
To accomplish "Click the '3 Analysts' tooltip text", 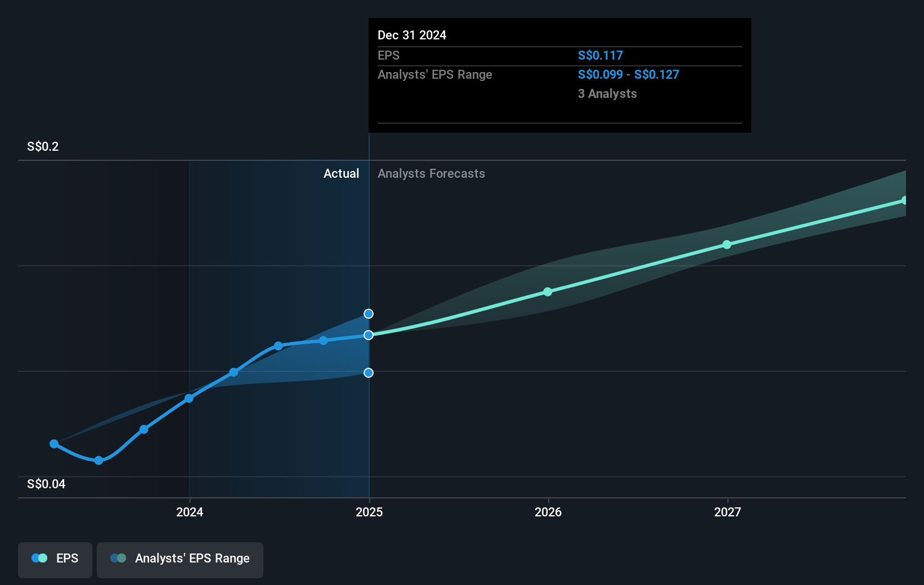I will (607, 94).
